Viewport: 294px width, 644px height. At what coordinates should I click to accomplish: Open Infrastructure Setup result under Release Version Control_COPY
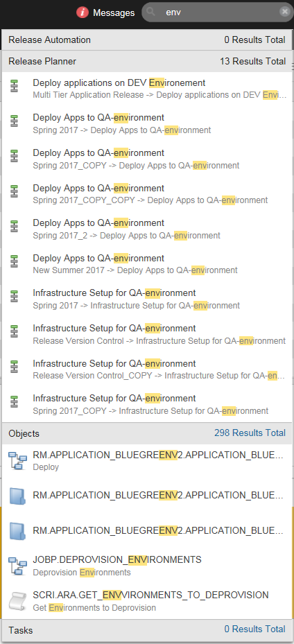tap(147, 369)
